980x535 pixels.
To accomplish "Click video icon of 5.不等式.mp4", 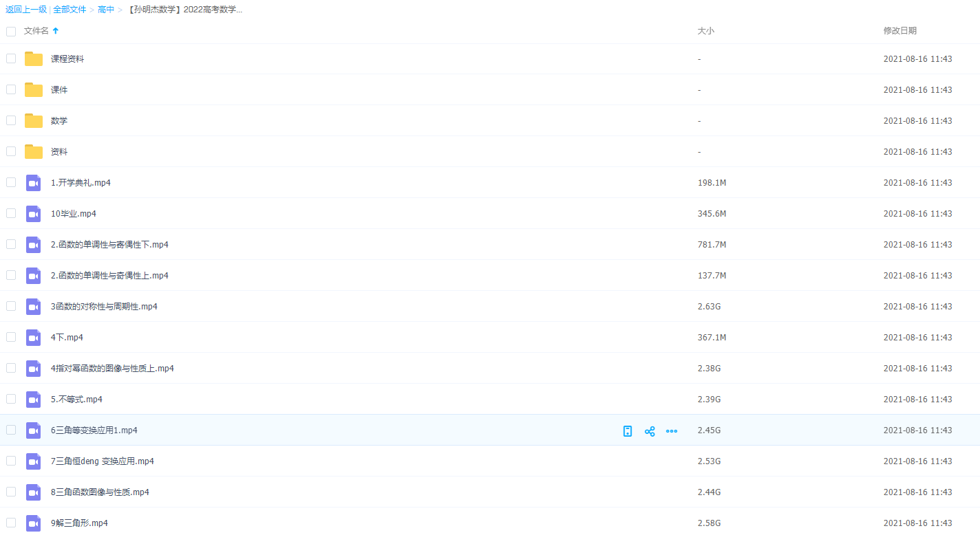I will (x=34, y=400).
